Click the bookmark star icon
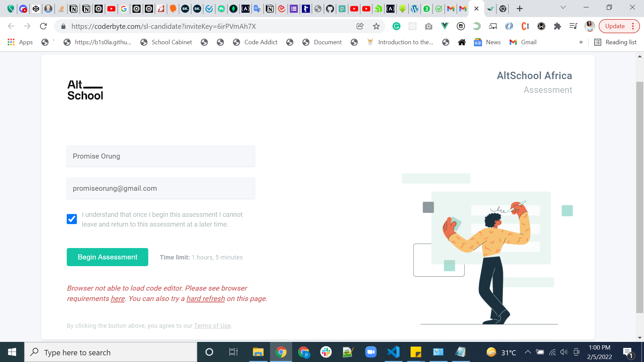 [x=376, y=26]
